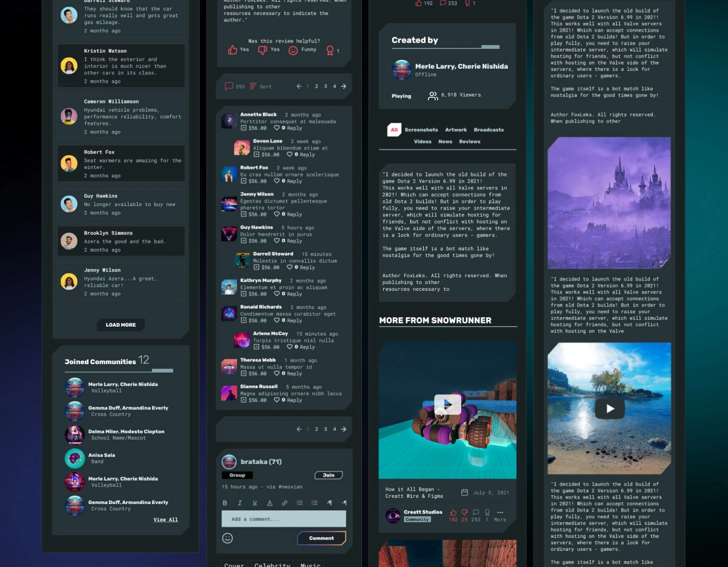
Task: Open the purple castle artwork image
Action: tap(609, 203)
